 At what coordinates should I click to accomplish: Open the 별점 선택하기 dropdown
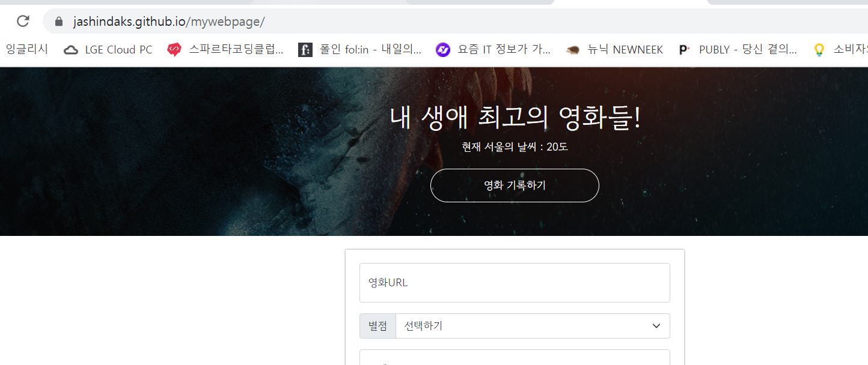(x=533, y=326)
